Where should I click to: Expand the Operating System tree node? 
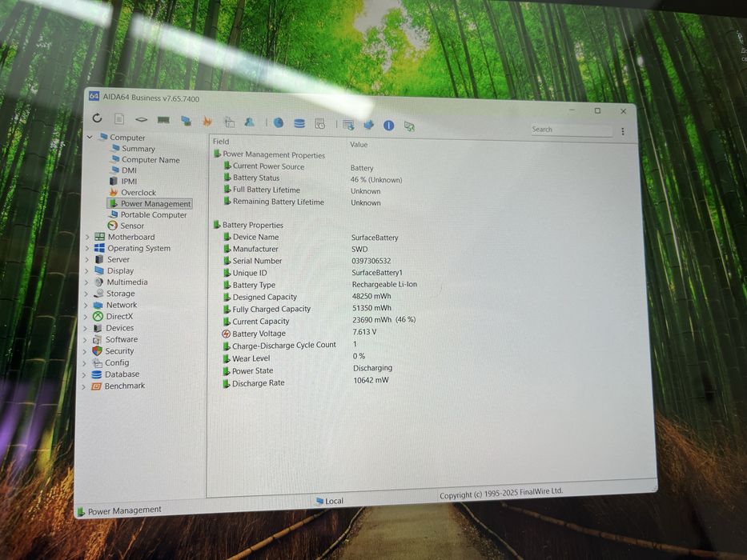pyautogui.click(x=86, y=248)
